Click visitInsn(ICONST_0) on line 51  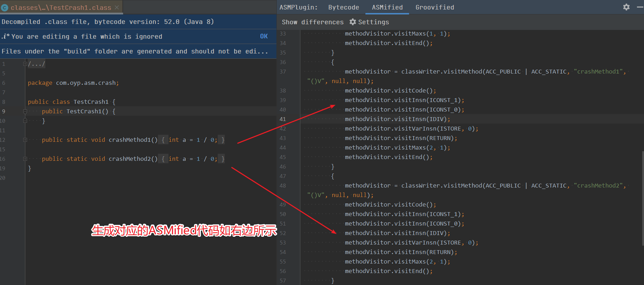[x=404, y=223]
